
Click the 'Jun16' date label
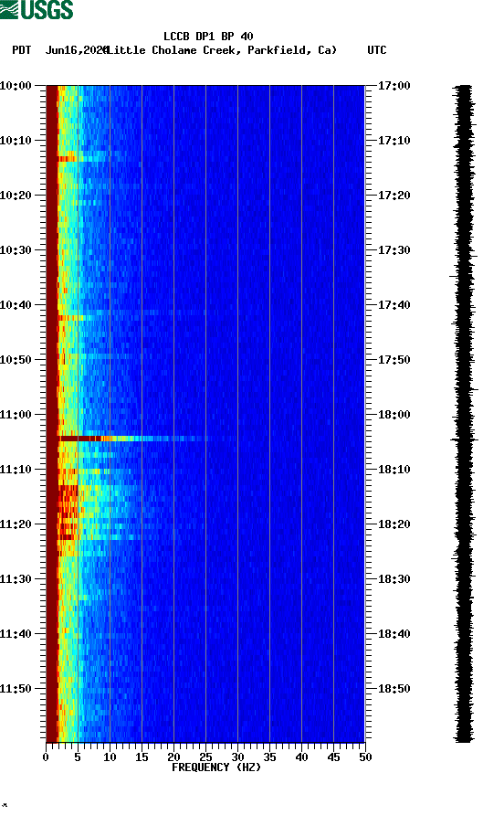coord(61,50)
